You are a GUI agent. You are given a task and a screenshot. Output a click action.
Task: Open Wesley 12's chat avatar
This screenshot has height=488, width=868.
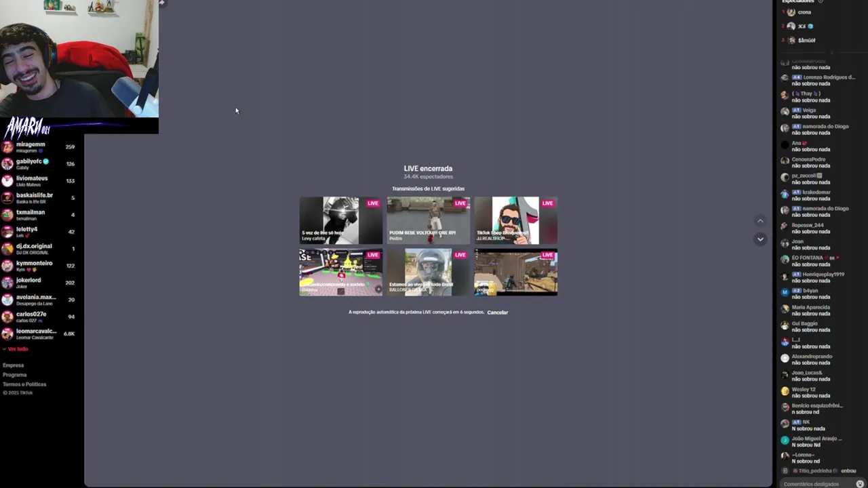[785, 390]
